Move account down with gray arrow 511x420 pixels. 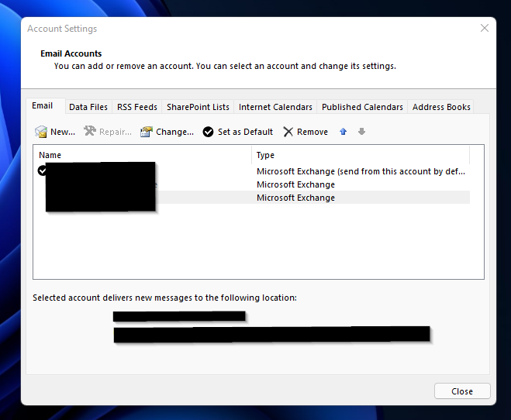[x=361, y=132]
